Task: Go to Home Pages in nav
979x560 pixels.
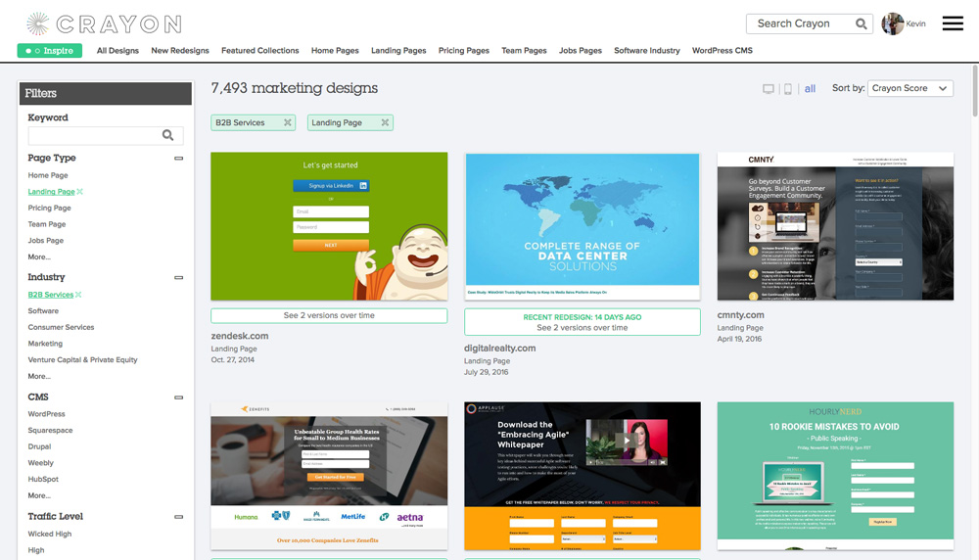Action: 335,51
